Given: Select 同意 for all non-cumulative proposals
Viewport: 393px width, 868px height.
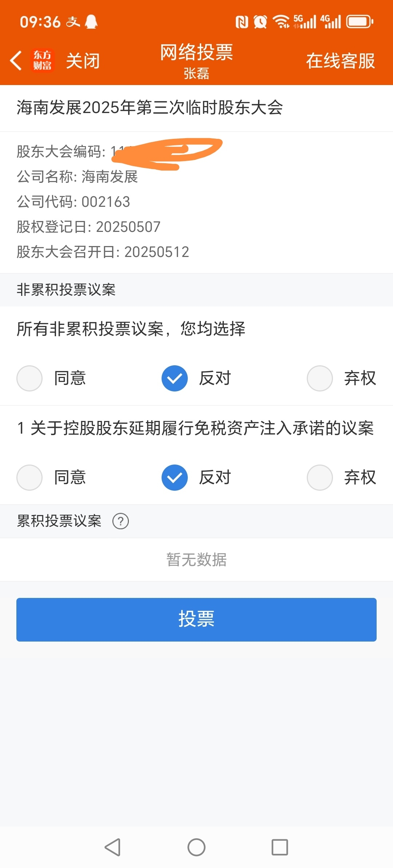Looking at the screenshot, I should [x=29, y=378].
